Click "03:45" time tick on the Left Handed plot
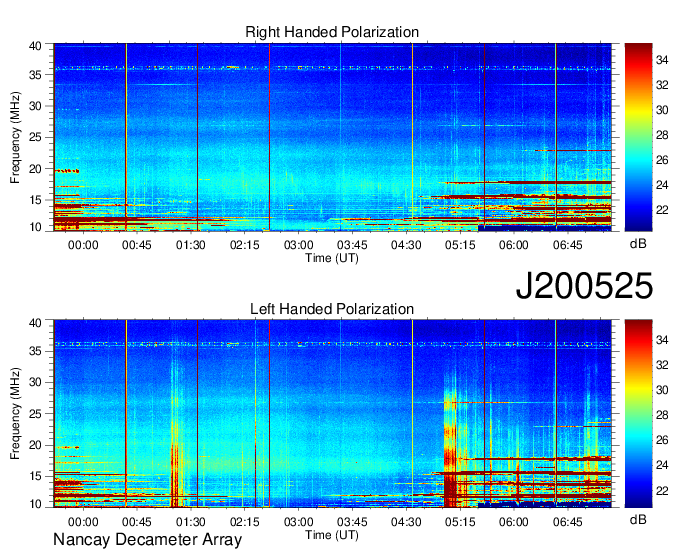The height and width of the screenshot is (552, 680). coord(352,522)
